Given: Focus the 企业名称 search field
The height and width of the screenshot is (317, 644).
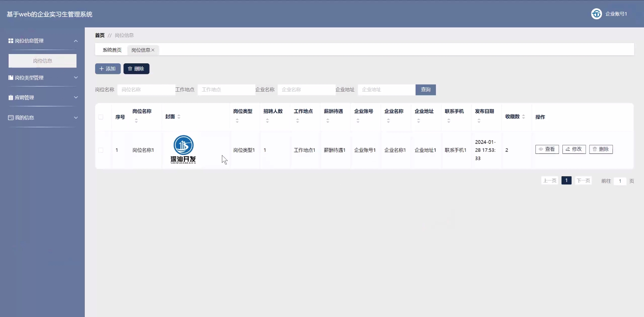Looking at the screenshot, I should 307,90.
